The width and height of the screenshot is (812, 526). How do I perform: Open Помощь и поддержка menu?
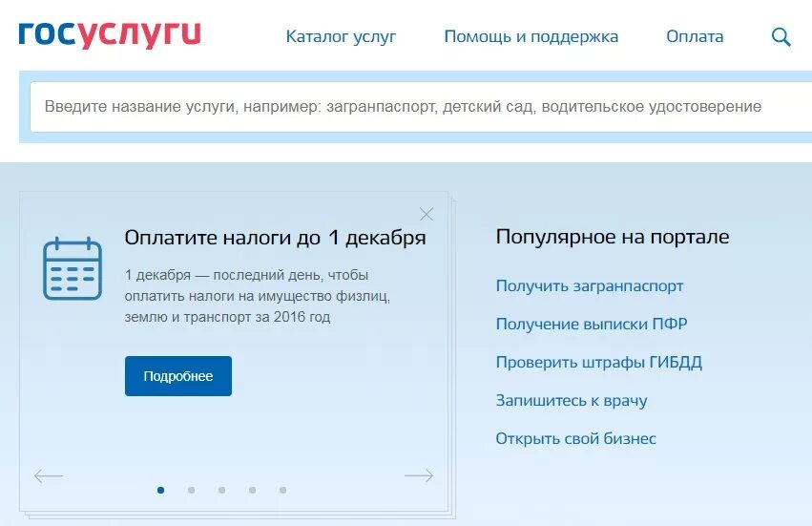coord(531,37)
